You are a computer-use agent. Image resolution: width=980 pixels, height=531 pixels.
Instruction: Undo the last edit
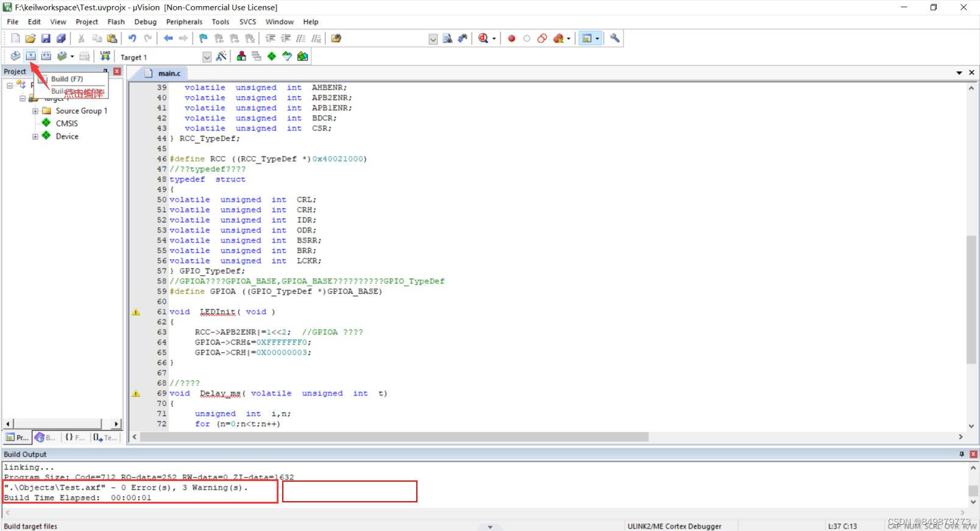(132, 38)
